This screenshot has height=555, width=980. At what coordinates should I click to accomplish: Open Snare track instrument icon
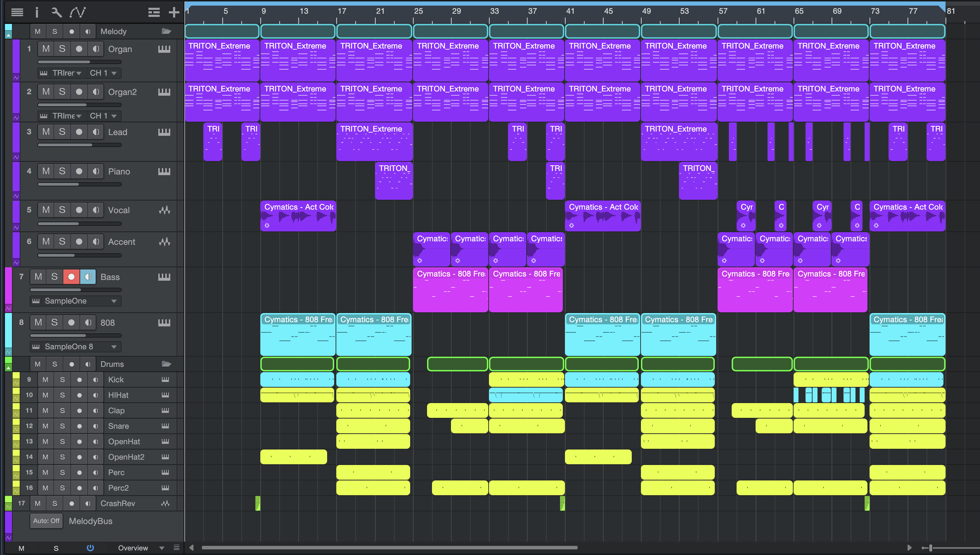tap(165, 426)
